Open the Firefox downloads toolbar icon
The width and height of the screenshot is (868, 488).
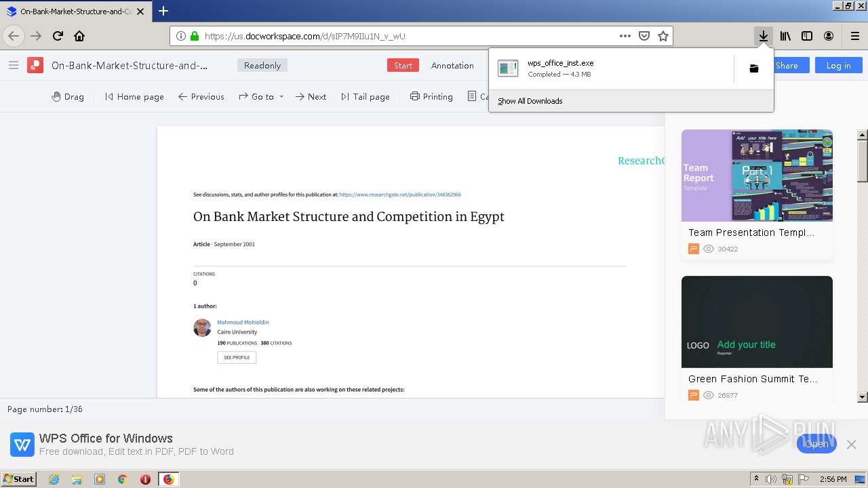[x=764, y=36]
